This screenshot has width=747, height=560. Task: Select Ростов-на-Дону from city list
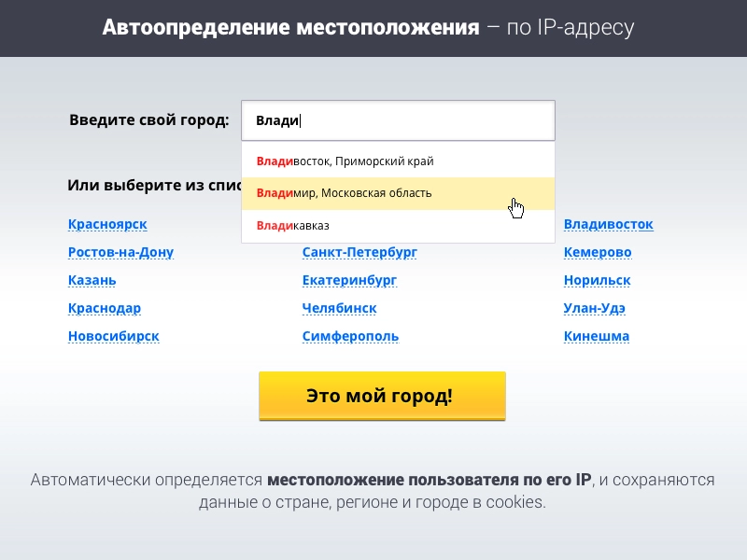click(120, 252)
